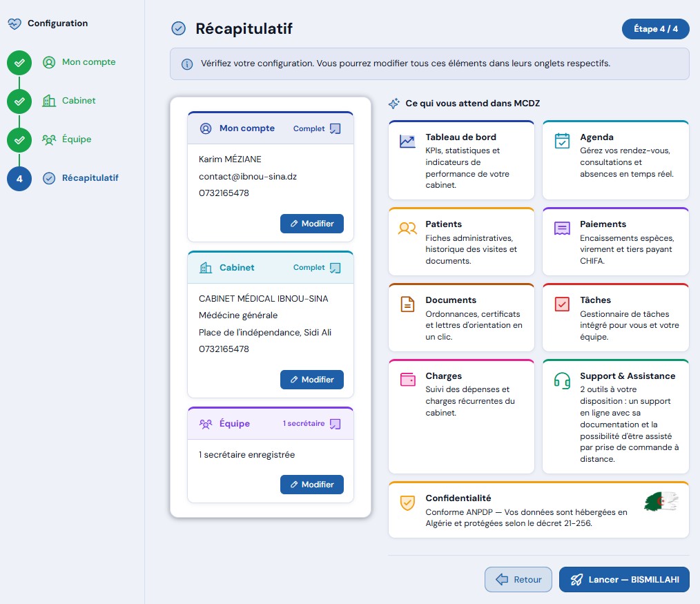The width and height of the screenshot is (700, 604).
Task: Click the Retour button
Action: coord(518,579)
